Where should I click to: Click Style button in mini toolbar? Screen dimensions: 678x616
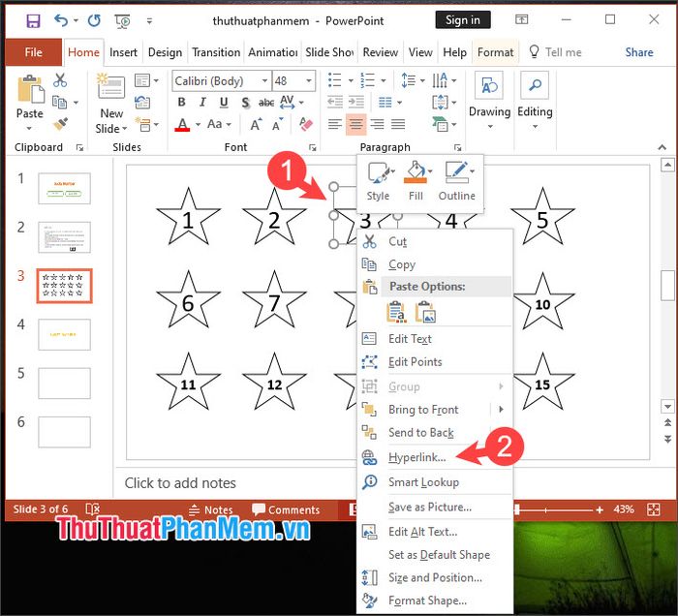378,181
